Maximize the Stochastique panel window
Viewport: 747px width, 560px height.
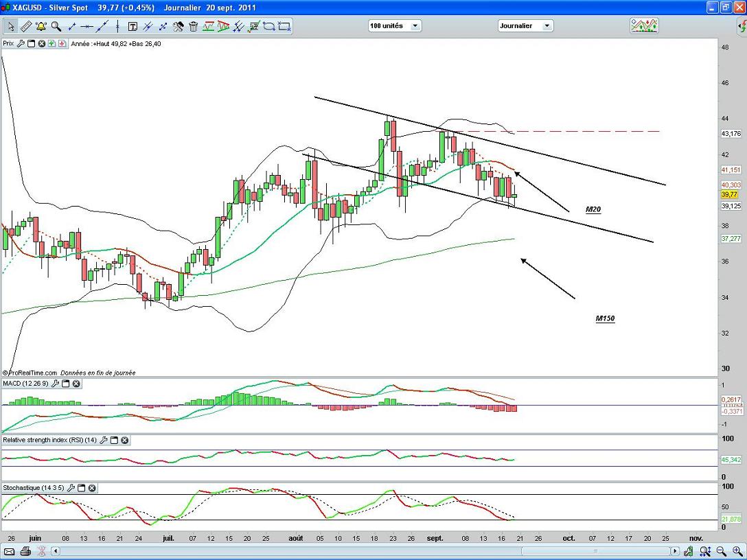coord(81,488)
